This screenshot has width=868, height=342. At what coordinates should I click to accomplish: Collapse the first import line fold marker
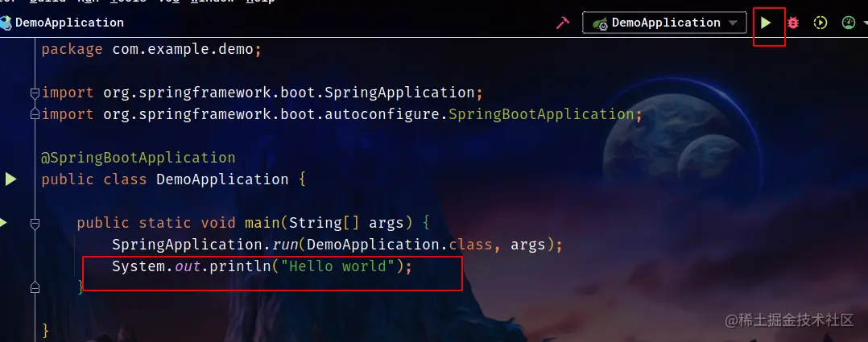pyautogui.click(x=35, y=93)
